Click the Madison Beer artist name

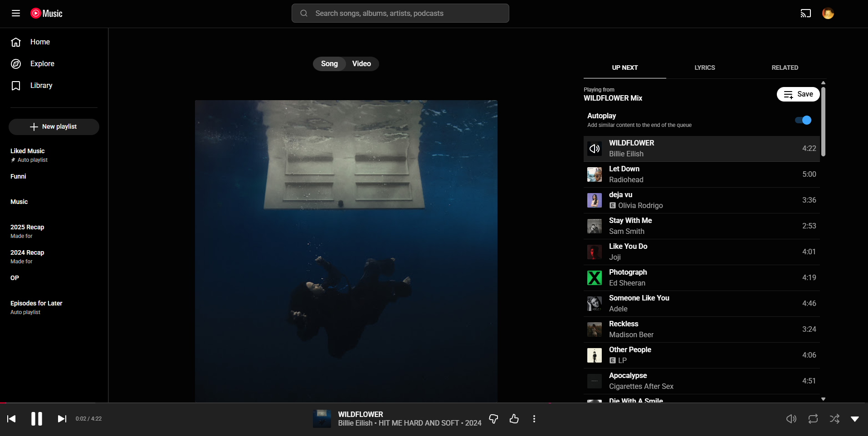(x=631, y=334)
